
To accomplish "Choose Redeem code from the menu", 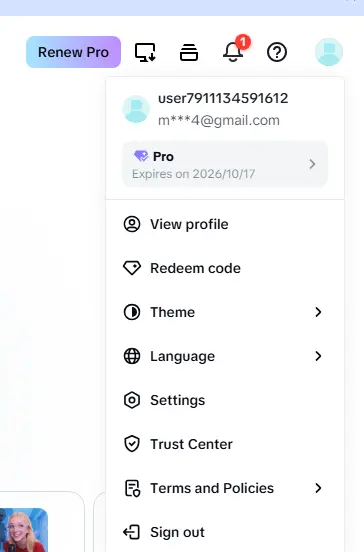I will pyautogui.click(x=225, y=268).
